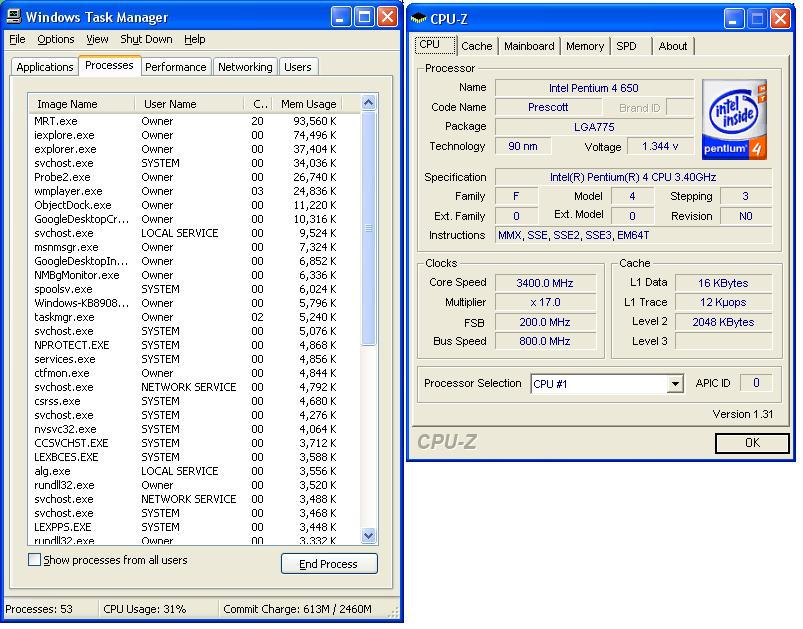Image resolution: width=803 pixels, height=629 pixels.
Task: Sort processes by User Name column
Action: coord(189,104)
